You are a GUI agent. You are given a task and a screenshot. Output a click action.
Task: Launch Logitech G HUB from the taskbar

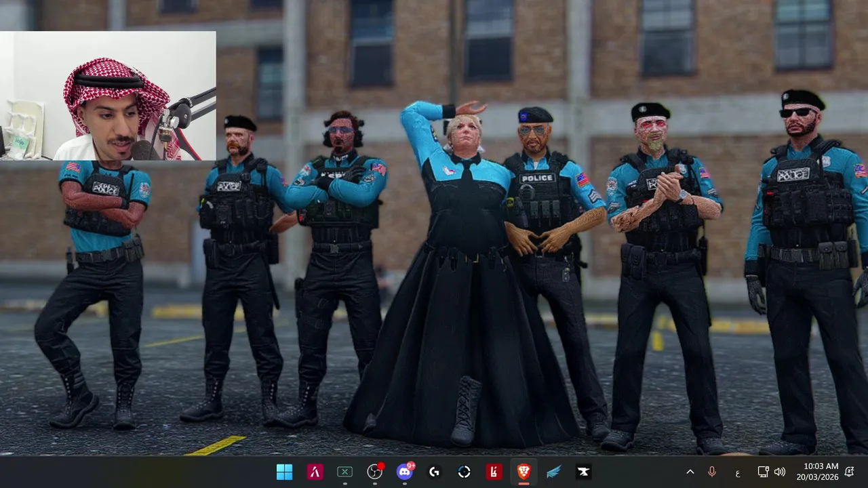435,472
